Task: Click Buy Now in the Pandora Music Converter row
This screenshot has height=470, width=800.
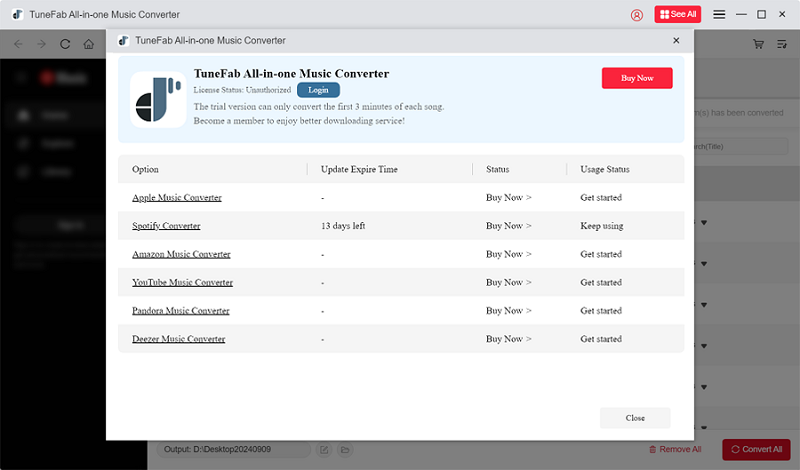Action: [508, 310]
